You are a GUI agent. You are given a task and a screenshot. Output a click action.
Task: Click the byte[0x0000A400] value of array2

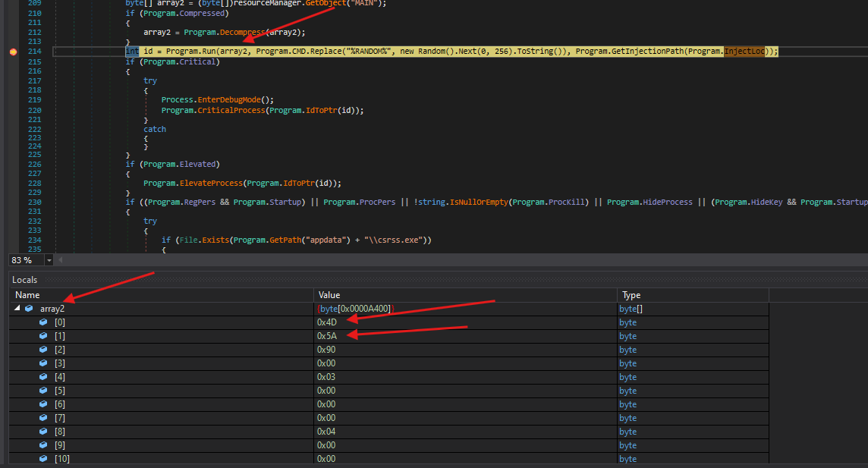(355, 309)
